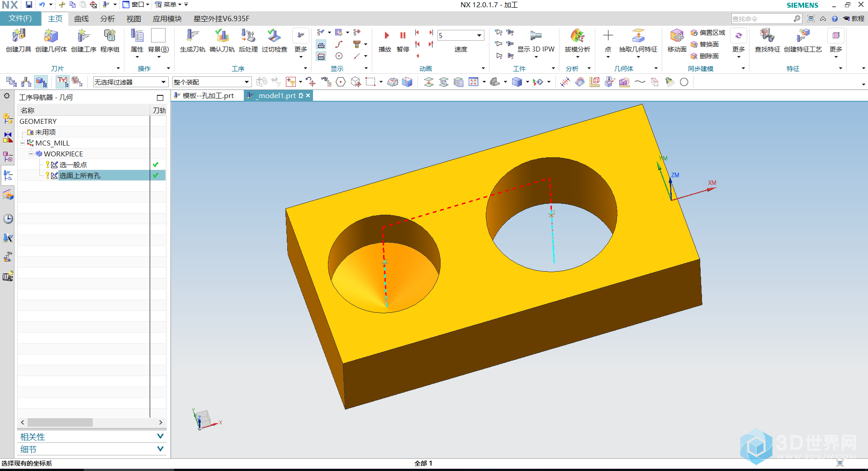Click the navigator horizontal scrollbar thumb
The height and width of the screenshot is (471, 868).
[60, 422]
